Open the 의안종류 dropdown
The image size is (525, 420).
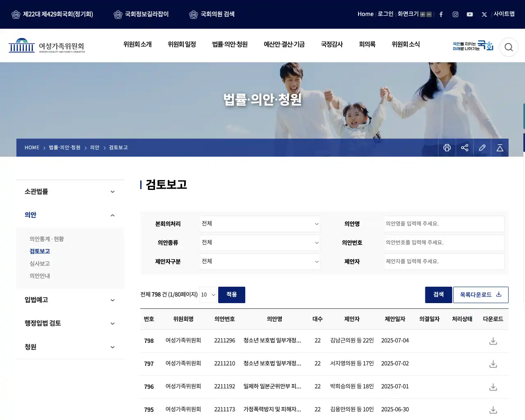pos(260,243)
